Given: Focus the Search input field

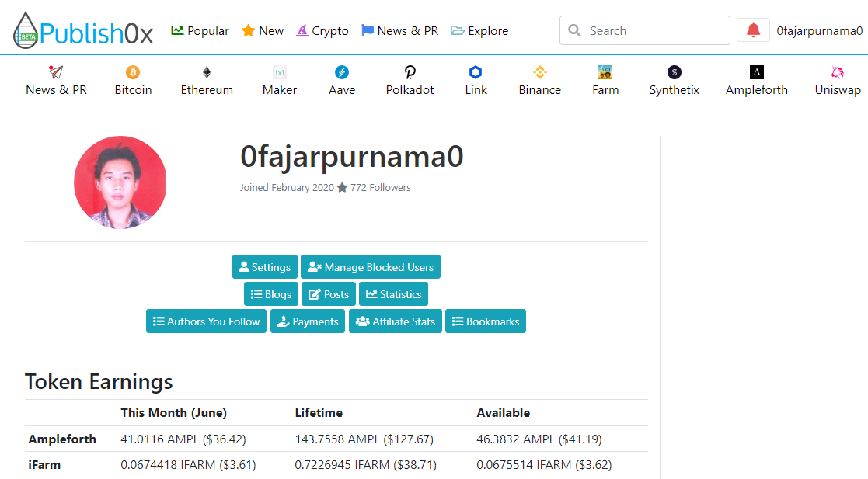Looking at the screenshot, I should (x=644, y=30).
